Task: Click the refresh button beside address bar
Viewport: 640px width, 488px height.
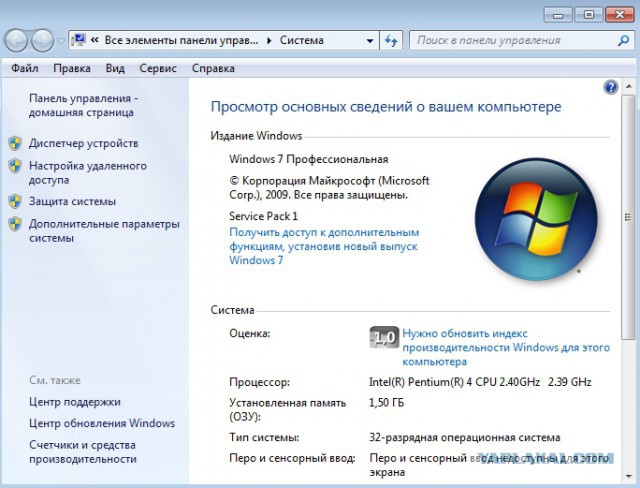Action: pyautogui.click(x=391, y=40)
